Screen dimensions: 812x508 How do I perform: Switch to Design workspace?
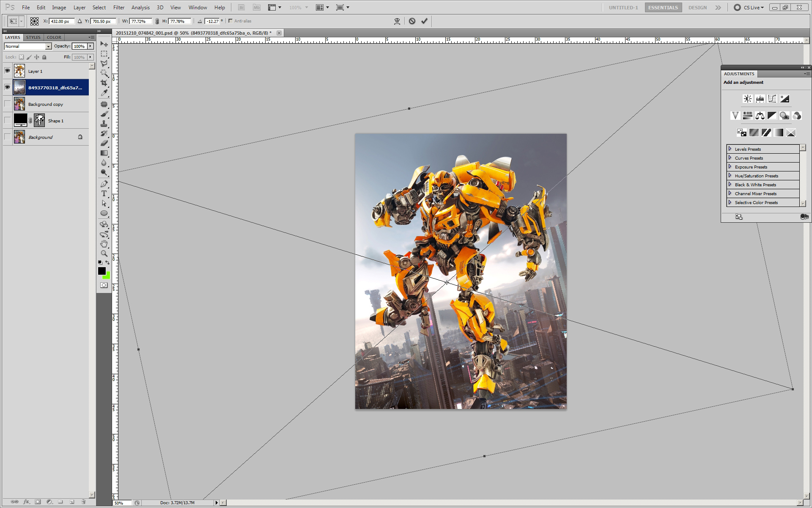[697, 7]
